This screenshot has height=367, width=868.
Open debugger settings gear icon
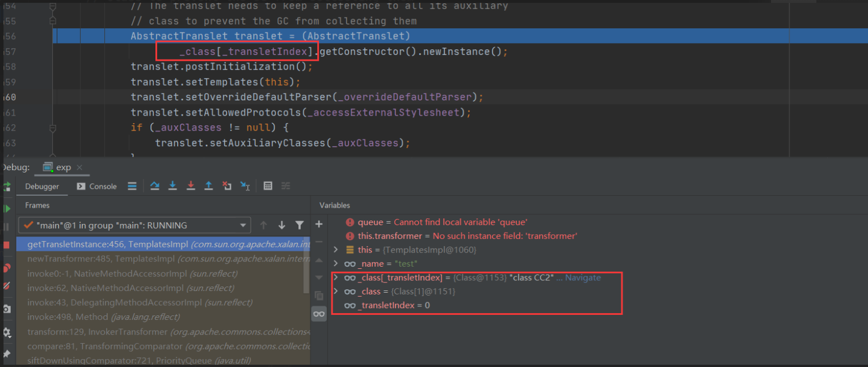point(7,332)
